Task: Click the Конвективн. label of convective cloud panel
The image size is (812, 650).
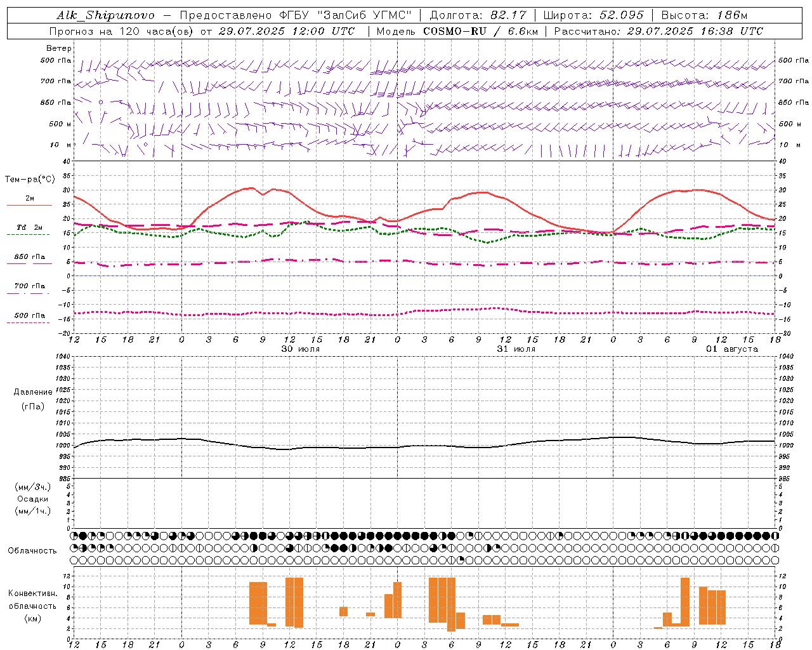Action: tap(33, 594)
